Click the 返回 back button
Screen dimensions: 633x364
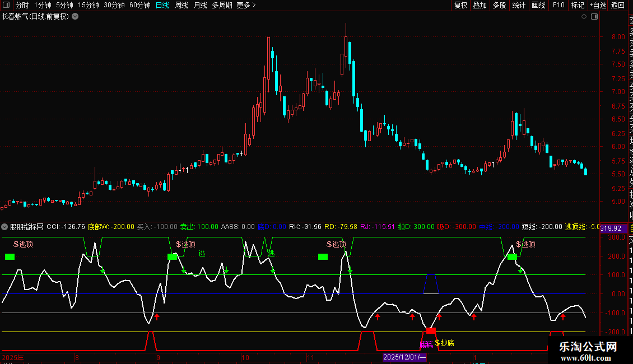coord(618,5)
